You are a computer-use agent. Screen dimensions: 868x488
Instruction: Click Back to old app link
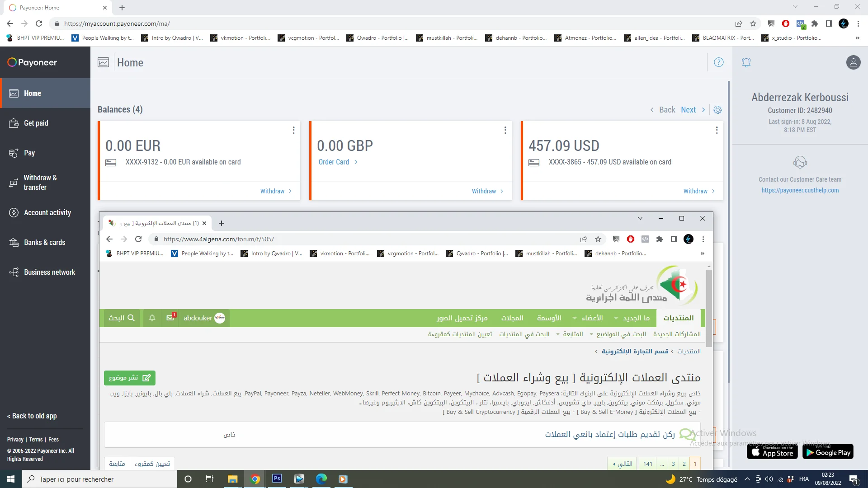coord(32,416)
